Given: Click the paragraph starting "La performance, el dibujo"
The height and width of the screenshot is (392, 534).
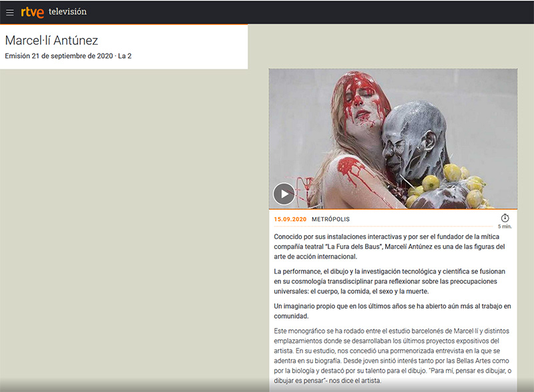Looking at the screenshot, I should coord(390,281).
